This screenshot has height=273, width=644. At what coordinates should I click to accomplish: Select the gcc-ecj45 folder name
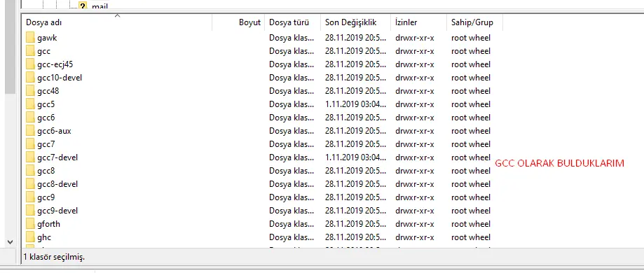coord(55,64)
